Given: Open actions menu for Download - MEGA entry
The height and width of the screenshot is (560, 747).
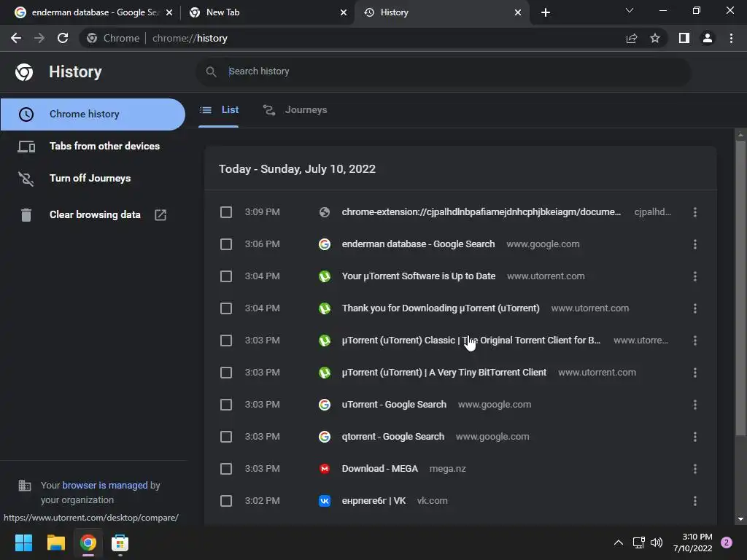Looking at the screenshot, I should (695, 469).
